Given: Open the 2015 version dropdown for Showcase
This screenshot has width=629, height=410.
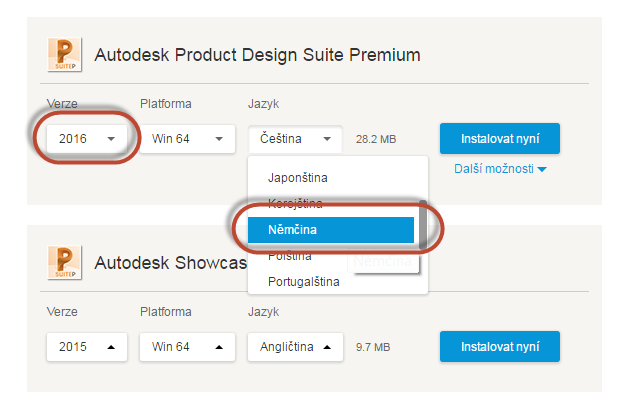Looking at the screenshot, I should coord(87,347).
